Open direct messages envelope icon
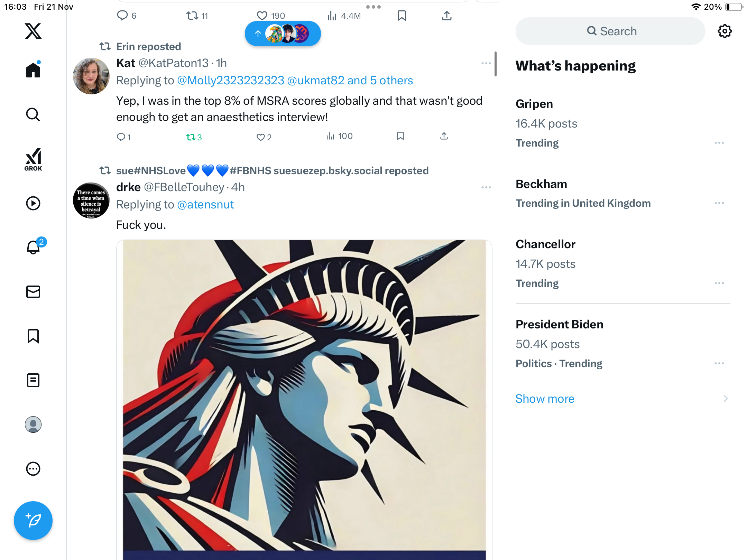The width and height of the screenshot is (747, 560). pos(33,292)
